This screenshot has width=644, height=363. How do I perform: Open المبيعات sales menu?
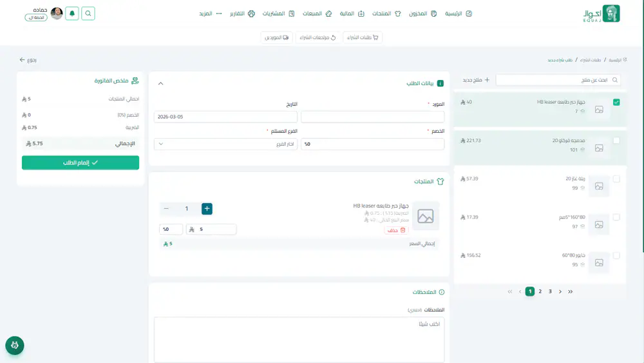[x=317, y=14]
